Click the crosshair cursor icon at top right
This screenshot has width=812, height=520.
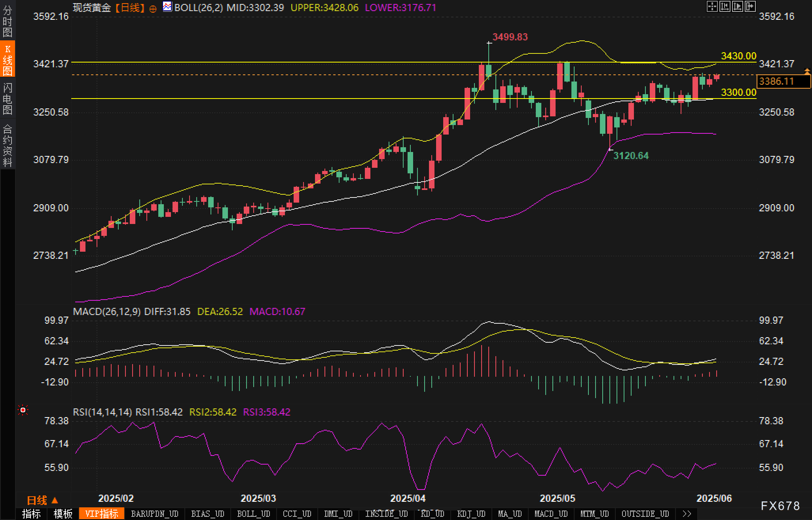click(x=712, y=6)
